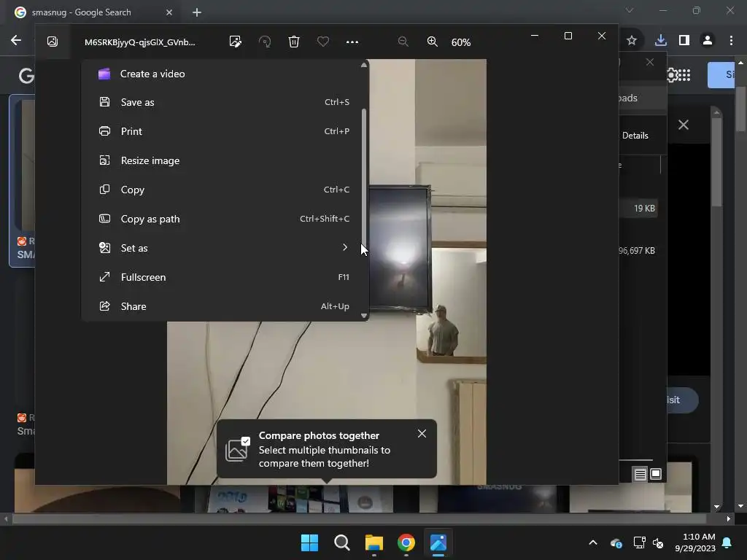Click the Chrome tab search chevron
The image size is (747, 560).
click(x=630, y=10)
